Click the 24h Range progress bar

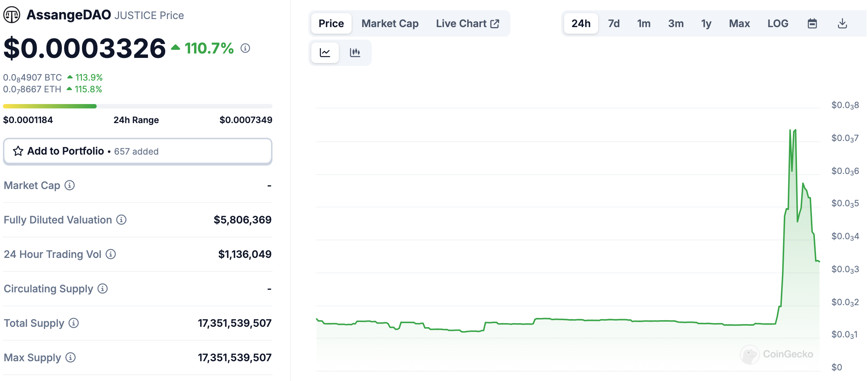click(x=138, y=106)
